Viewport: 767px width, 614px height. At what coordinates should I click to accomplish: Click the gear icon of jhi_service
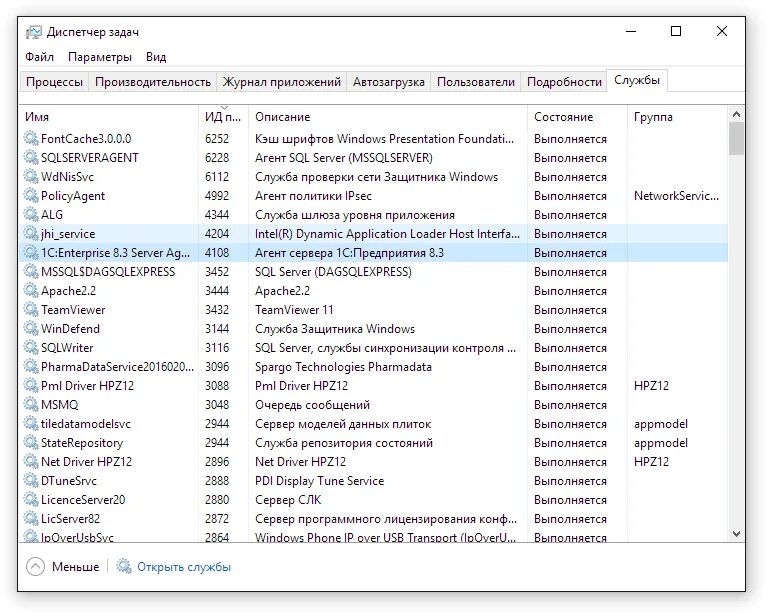click(31, 233)
